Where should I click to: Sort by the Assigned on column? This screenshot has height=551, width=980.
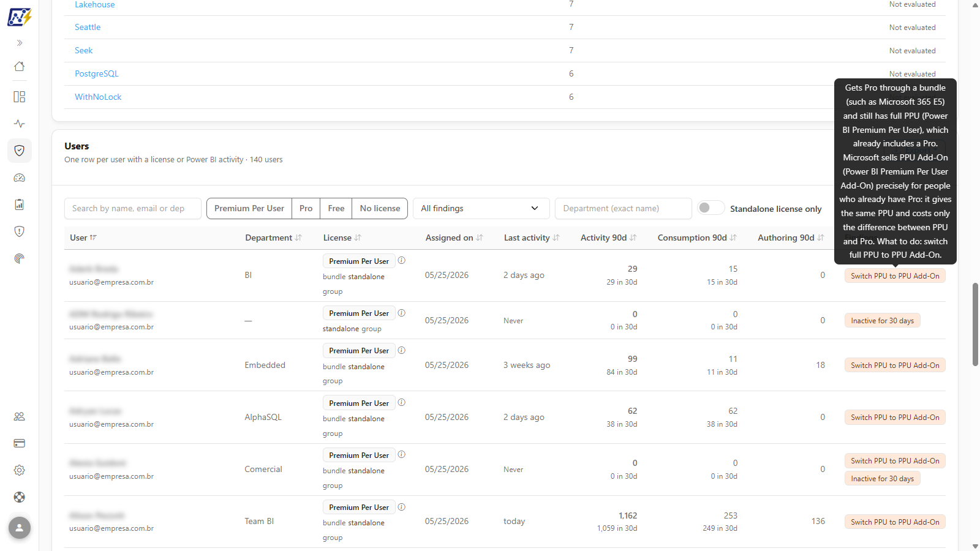point(454,238)
